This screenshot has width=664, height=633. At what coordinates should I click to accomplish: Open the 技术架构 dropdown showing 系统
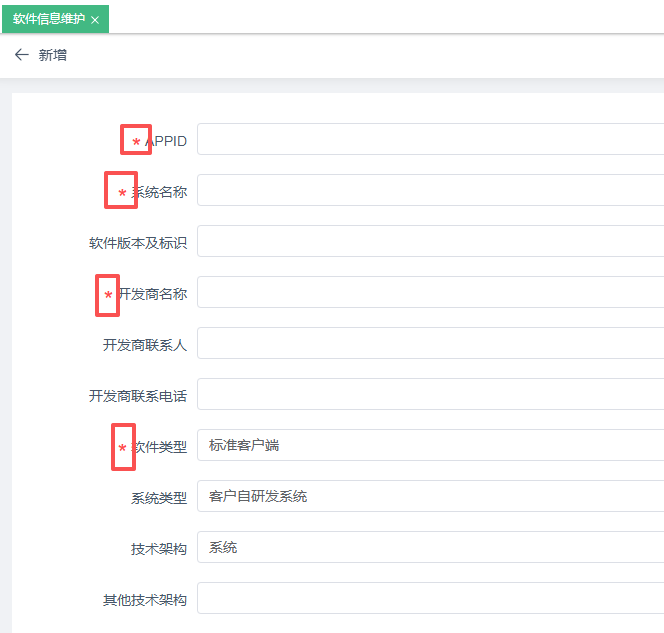(x=430, y=547)
